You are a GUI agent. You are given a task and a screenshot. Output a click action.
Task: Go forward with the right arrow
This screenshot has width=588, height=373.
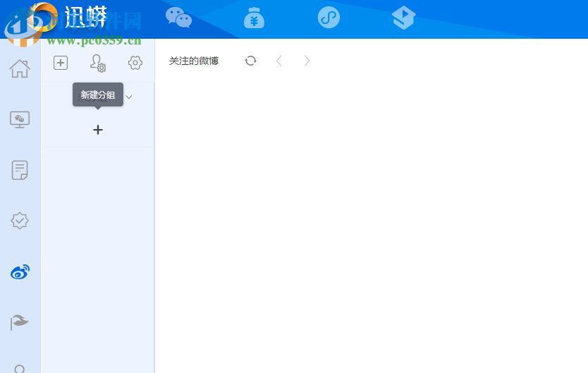pos(307,61)
